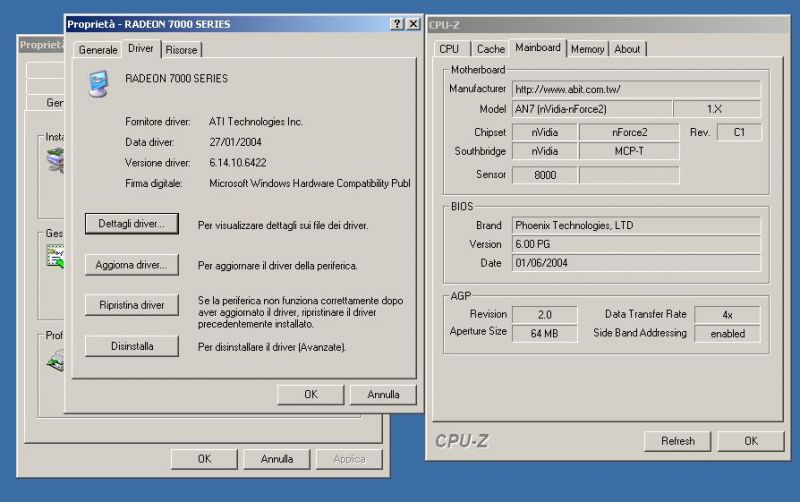The height and width of the screenshot is (502, 800).
Task: Click the 1.X model revision field
Action: pos(717,109)
